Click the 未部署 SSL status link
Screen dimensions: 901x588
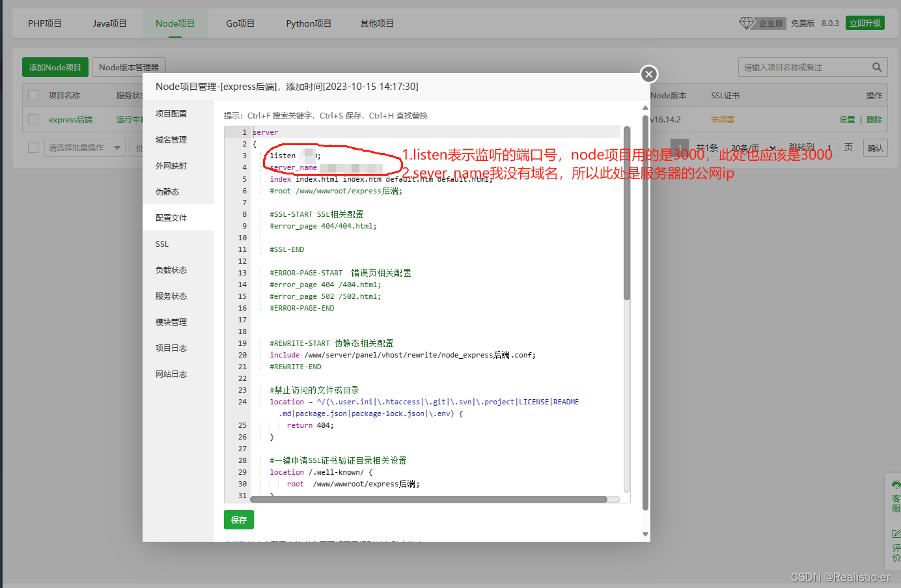click(723, 120)
